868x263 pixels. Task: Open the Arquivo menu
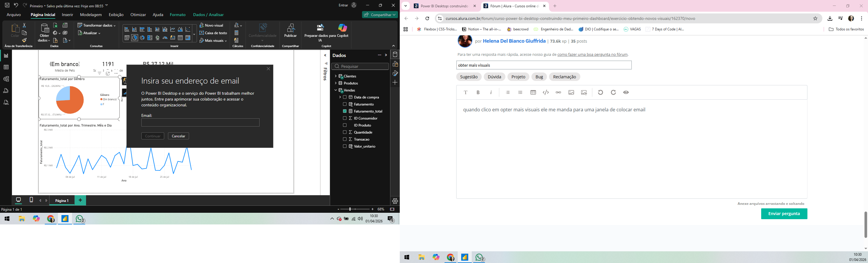click(x=14, y=15)
